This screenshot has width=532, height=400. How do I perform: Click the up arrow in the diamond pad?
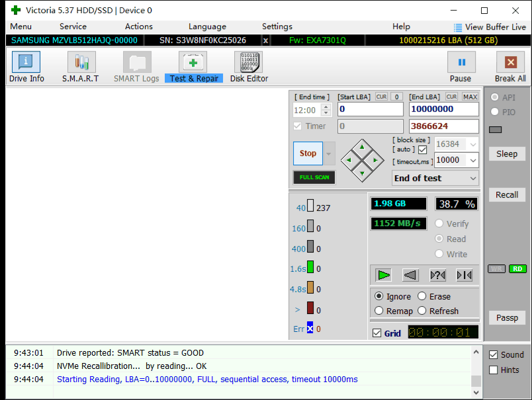click(x=362, y=147)
